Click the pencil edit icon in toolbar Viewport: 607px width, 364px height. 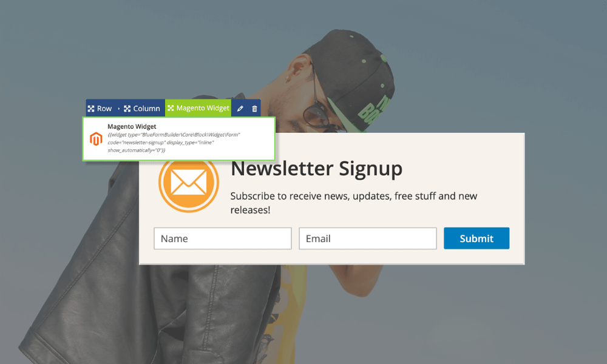tap(240, 109)
